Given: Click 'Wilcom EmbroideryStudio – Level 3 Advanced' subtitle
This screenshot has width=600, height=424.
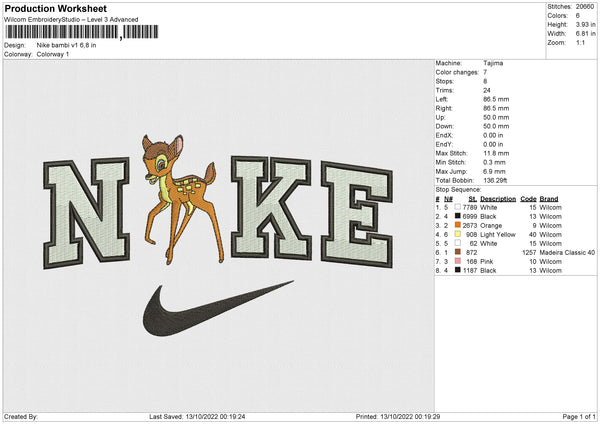Looking at the screenshot, I should click(x=71, y=20).
